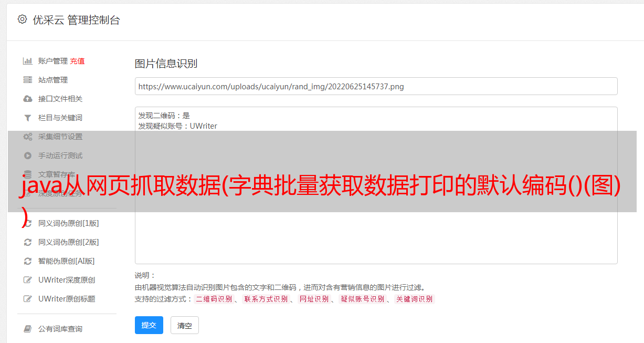Image resolution: width=644 pixels, height=343 pixels.
Task: Click the cloud upload icon for 接口文件相关
Action: coord(28,99)
